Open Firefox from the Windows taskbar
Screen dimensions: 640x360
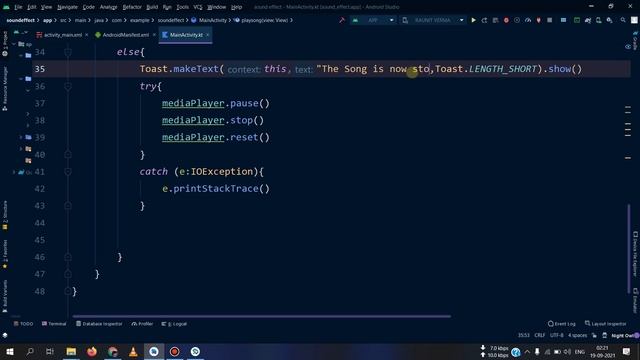coord(92,351)
